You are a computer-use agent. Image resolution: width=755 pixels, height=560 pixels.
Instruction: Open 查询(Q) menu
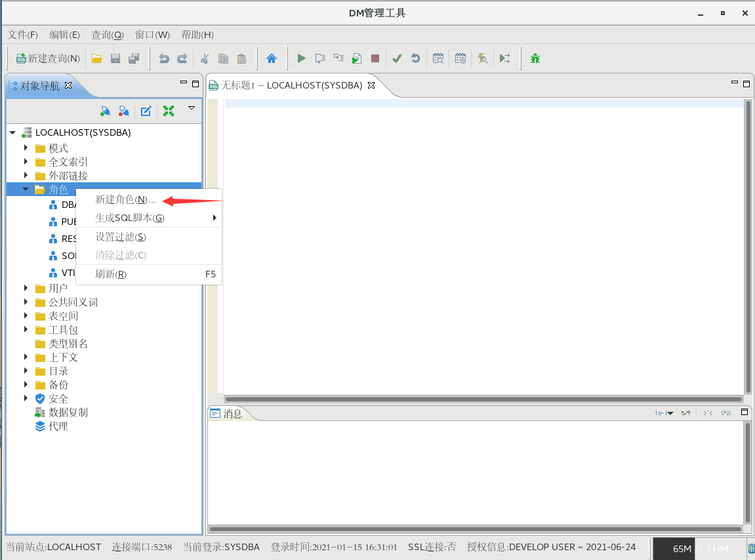(108, 35)
